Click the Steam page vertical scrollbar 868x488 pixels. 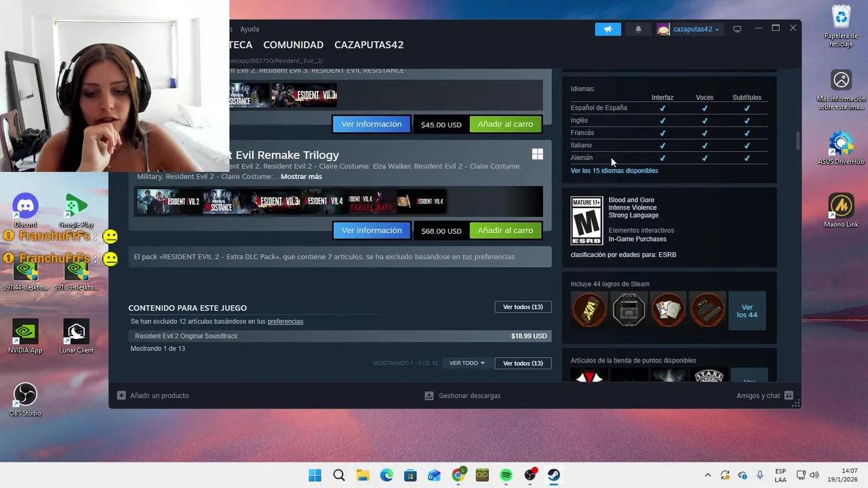click(797, 142)
